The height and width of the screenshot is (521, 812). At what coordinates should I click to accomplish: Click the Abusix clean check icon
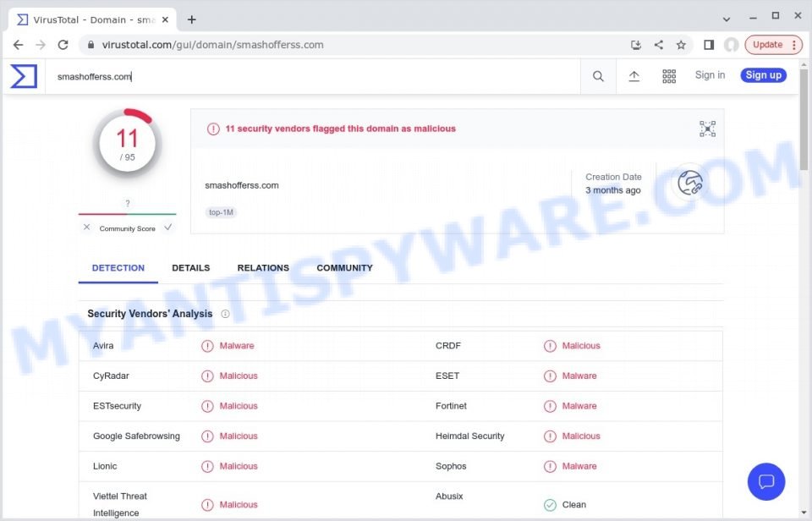[x=550, y=504]
